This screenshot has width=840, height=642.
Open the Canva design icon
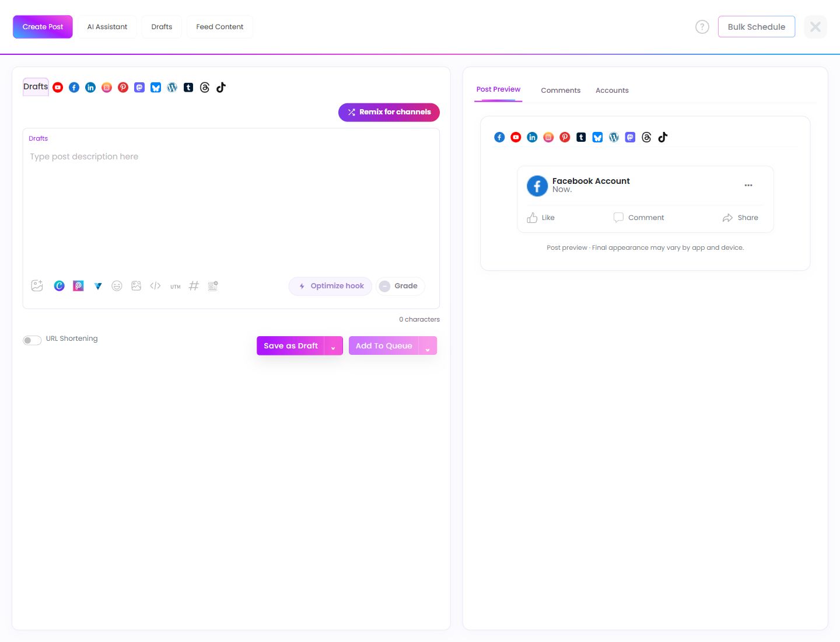[59, 286]
